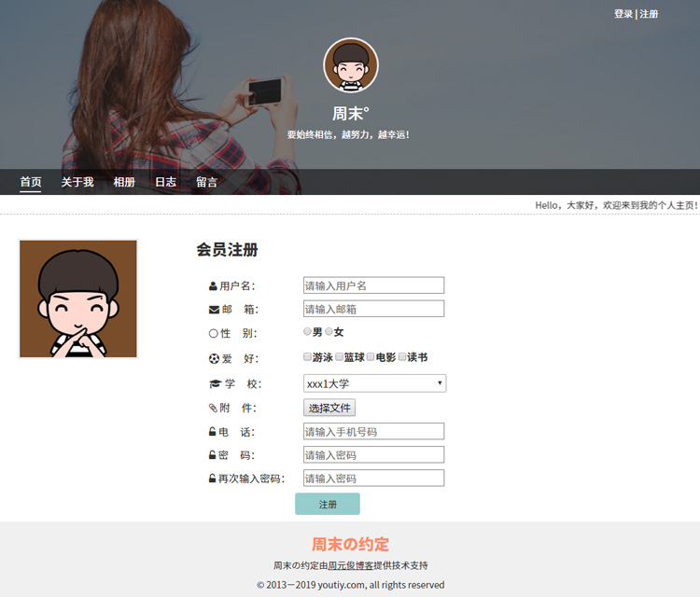Click the slogan 要始终相信，越努力，越幸运!
The height and width of the screenshot is (597, 700).
pyautogui.click(x=348, y=134)
